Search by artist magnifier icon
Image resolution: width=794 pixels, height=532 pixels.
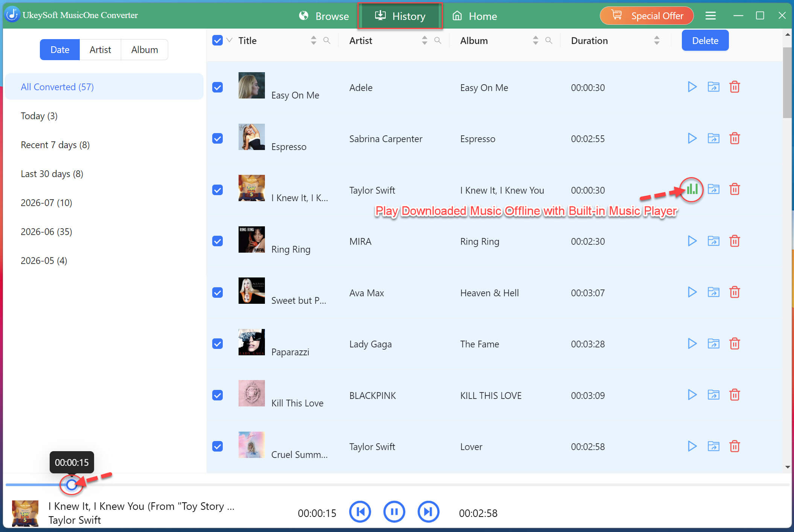tap(437, 40)
